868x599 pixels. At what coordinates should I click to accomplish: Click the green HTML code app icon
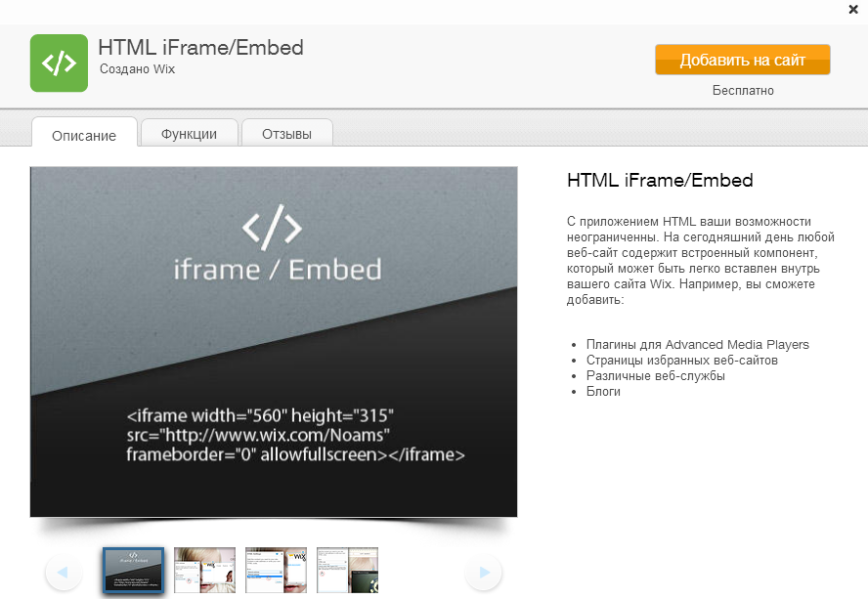click(x=59, y=64)
